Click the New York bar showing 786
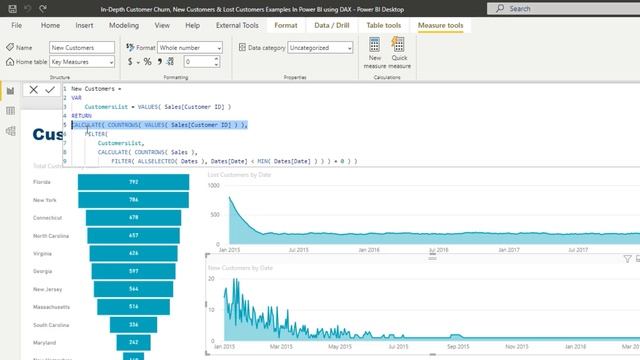The width and height of the screenshot is (640, 360). point(133,200)
